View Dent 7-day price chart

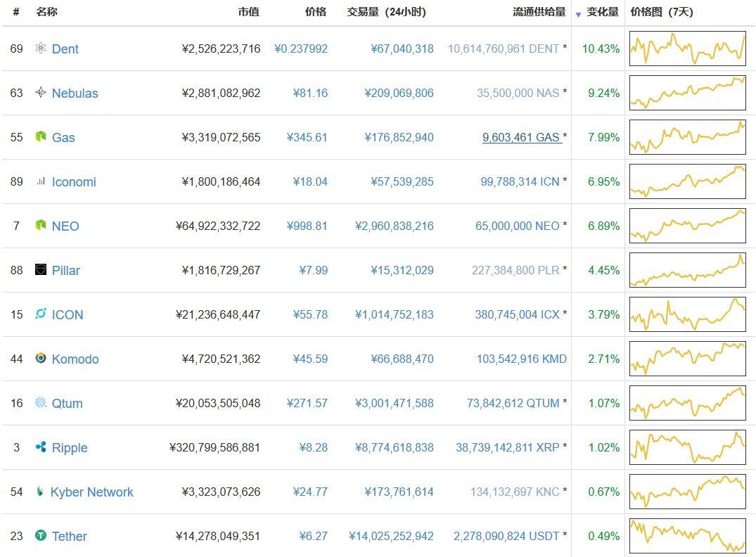click(x=688, y=49)
